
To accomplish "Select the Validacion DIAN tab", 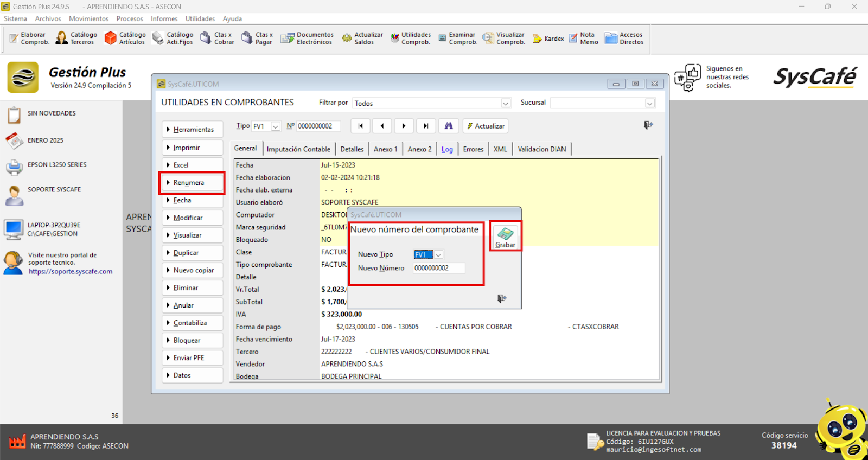I will coord(541,149).
